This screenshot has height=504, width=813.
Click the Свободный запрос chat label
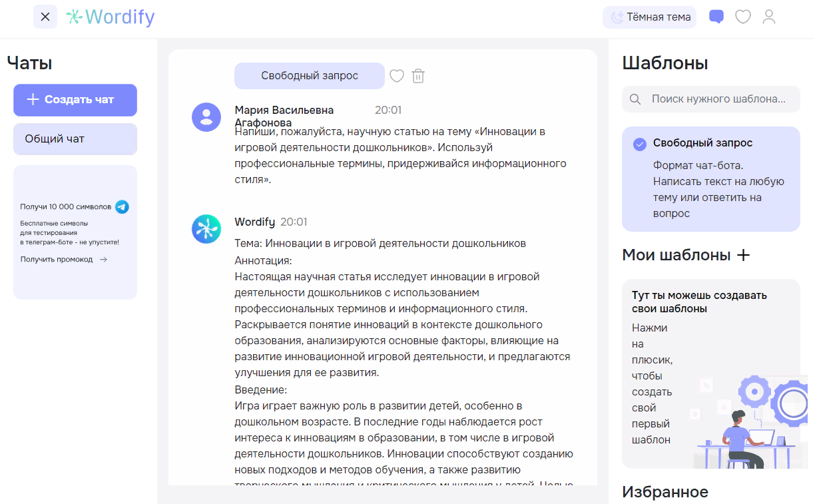coord(310,76)
